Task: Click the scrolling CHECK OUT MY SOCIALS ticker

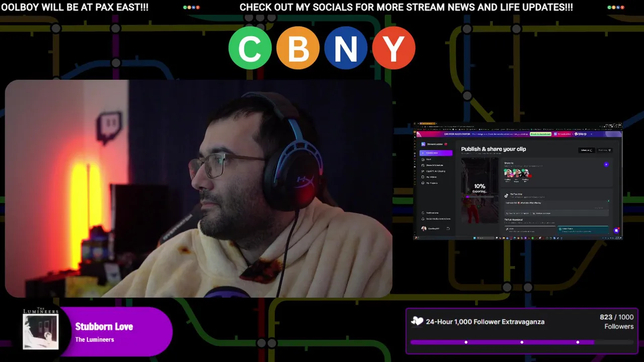Action: pos(406,8)
